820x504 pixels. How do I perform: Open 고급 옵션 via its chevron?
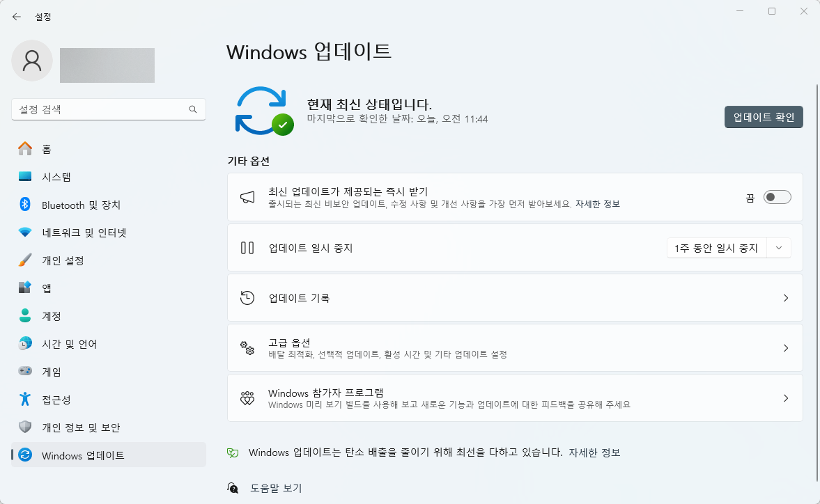pos(785,348)
